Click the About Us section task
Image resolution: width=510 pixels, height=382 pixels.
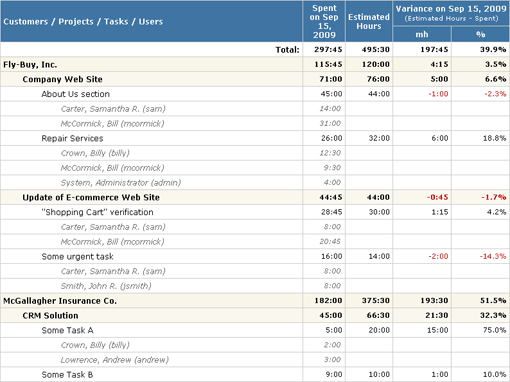(75, 94)
